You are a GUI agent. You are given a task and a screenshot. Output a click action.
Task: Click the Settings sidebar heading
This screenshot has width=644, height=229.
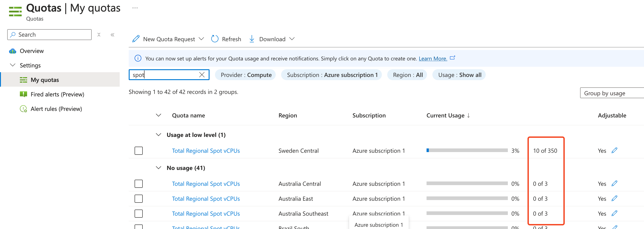30,65
